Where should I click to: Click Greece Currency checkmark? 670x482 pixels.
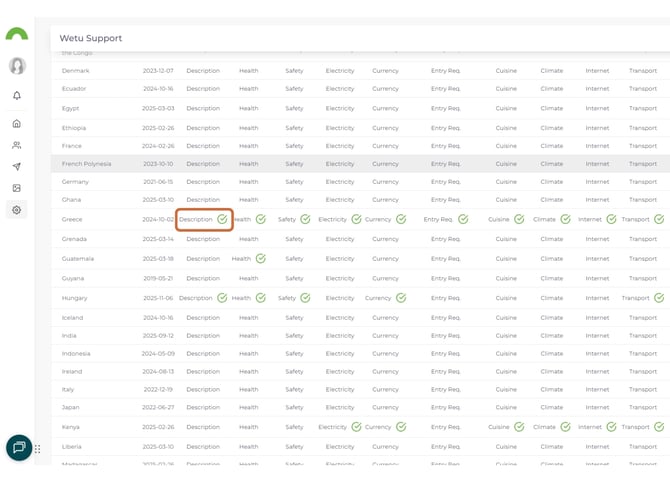click(401, 219)
